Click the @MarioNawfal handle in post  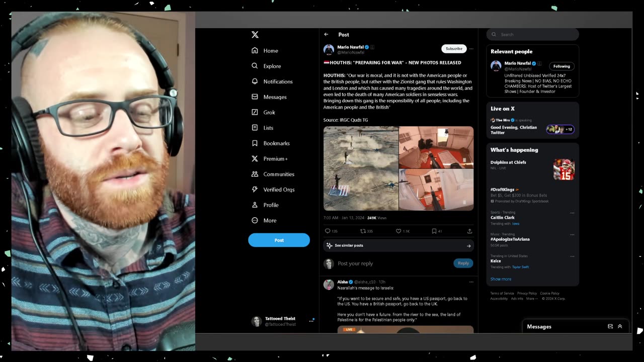pos(351,52)
